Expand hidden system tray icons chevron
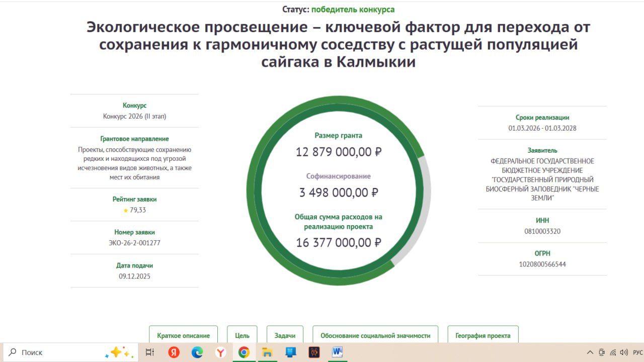 (590, 352)
